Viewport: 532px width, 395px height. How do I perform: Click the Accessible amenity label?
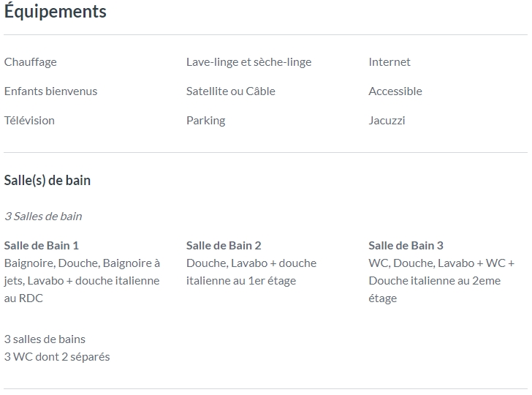[395, 91]
